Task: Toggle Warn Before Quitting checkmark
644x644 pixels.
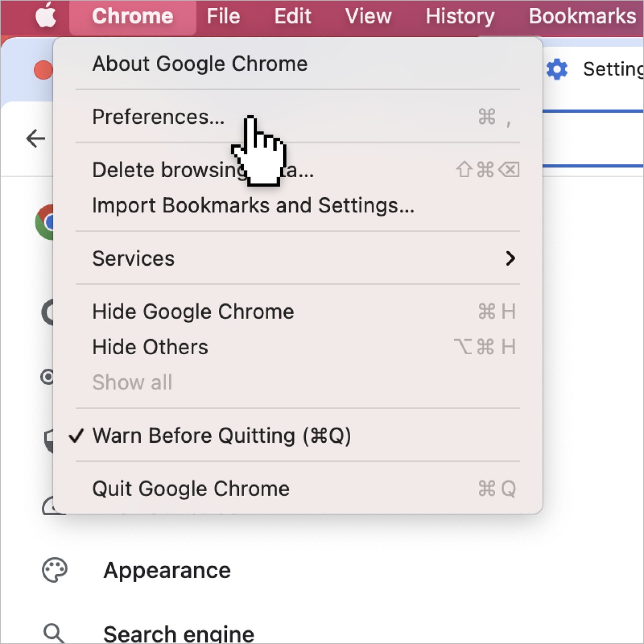Action: (76, 436)
